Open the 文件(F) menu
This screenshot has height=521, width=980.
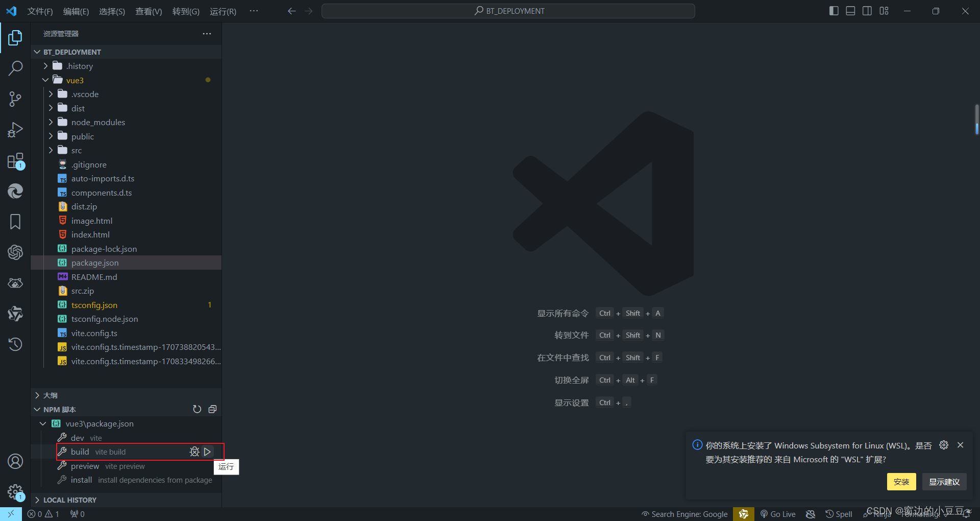click(x=40, y=11)
